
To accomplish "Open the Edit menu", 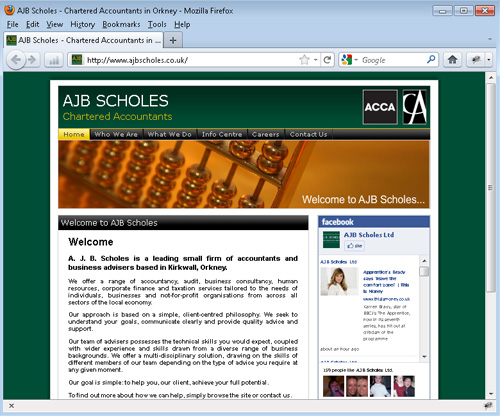I will 33,25.
